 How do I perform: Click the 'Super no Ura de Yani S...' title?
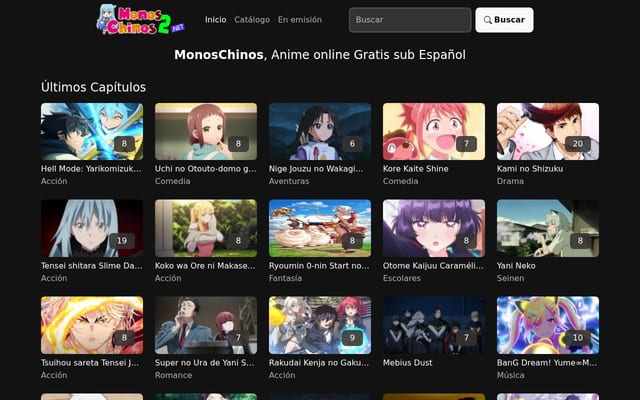click(x=204, y=362)
